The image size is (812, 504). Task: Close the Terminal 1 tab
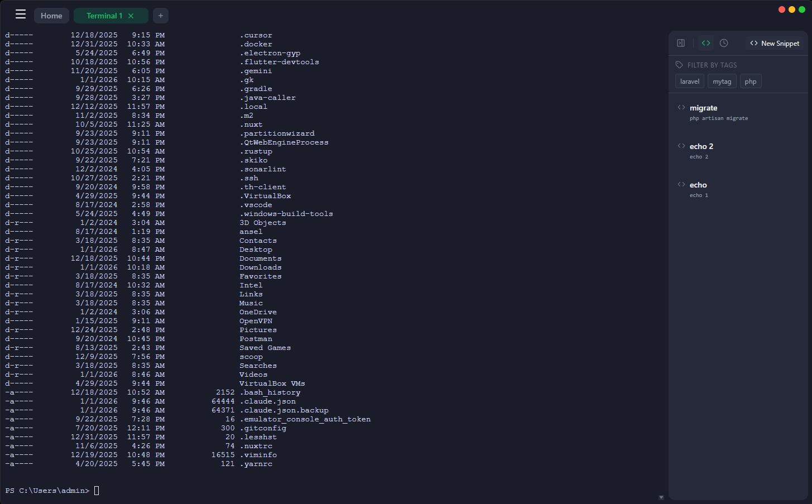(131, 15)
